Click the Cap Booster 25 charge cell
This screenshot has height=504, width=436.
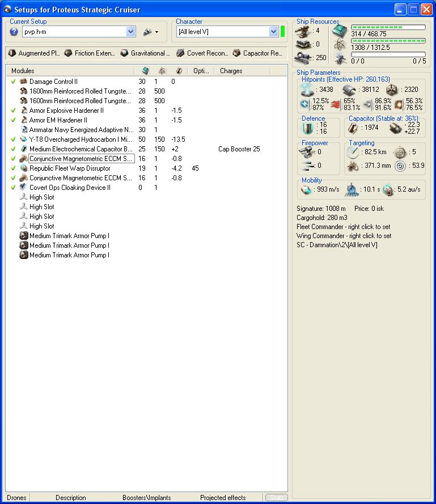coord(239,149)
